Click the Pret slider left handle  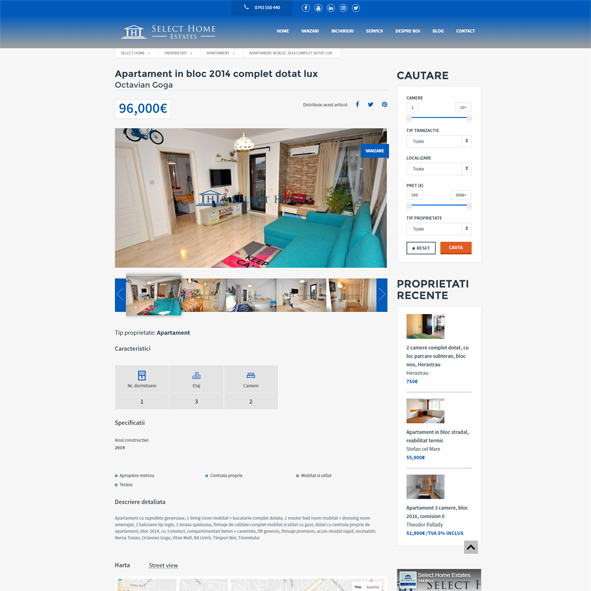pyautogui.click(x=409, y=205)
